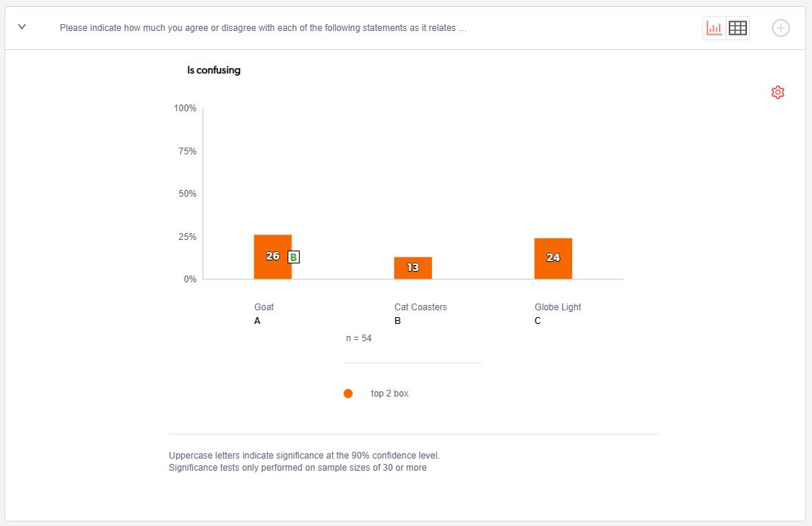Switch to bar chart view

714,29
